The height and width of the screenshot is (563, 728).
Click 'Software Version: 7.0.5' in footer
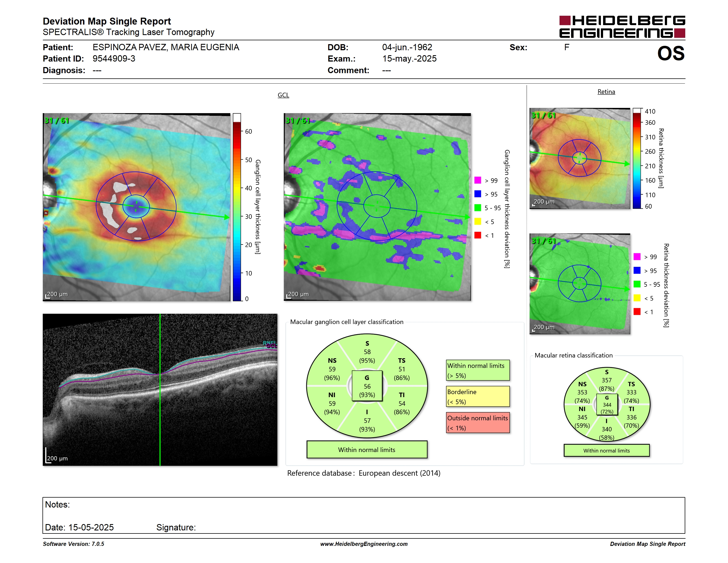[x=73, y=544]
